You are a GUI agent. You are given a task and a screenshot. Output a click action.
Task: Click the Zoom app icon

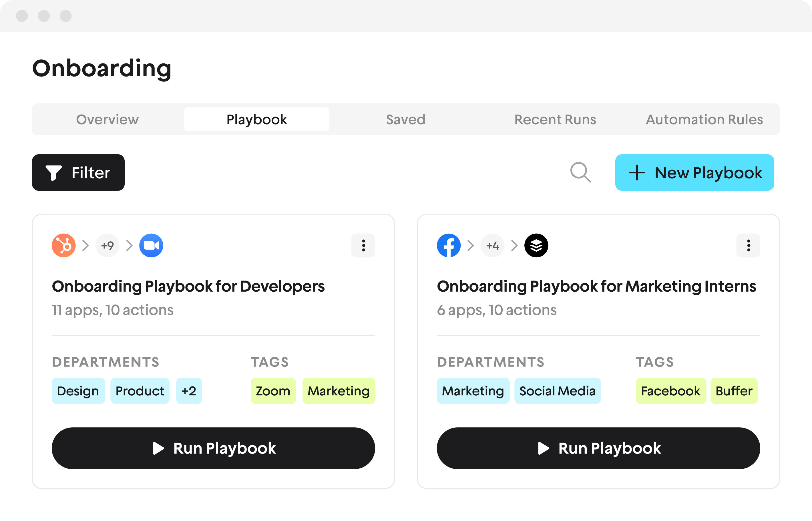[x=151, y=245]
